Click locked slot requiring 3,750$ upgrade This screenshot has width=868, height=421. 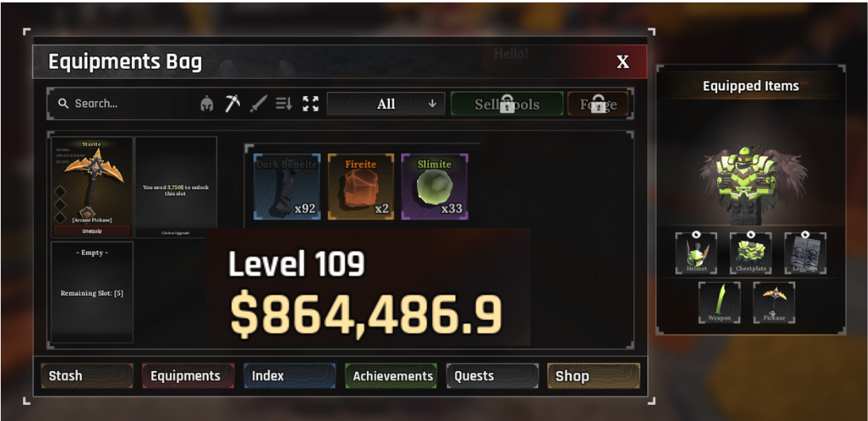coord(176,187)
